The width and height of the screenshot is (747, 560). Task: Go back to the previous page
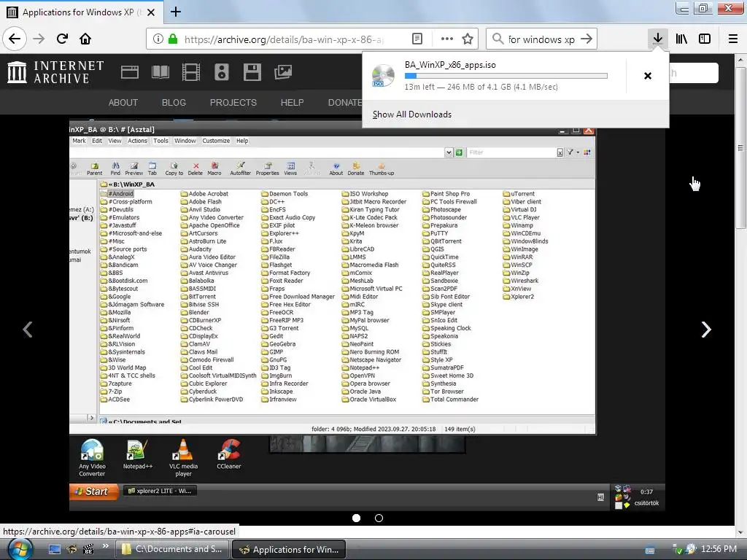[15, 39]
